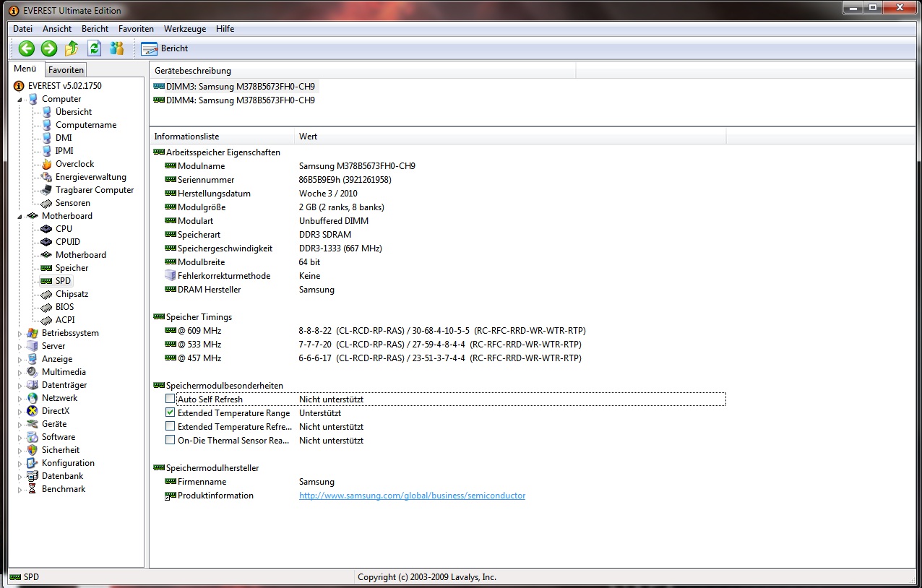The height and width of the screenshot is (588, 922).
Task: Select DIMM3 Samsung module row
Action: [235, 87]
